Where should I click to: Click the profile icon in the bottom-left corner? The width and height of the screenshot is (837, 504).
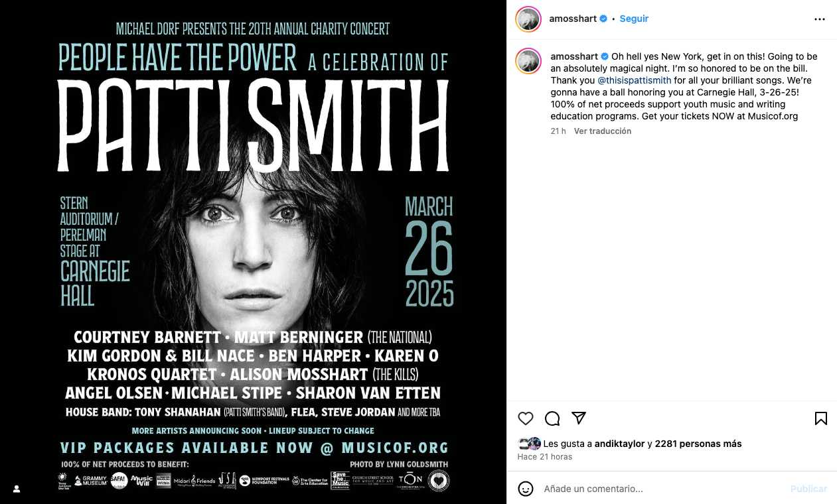pyautogui.click(x=16, y=489)
